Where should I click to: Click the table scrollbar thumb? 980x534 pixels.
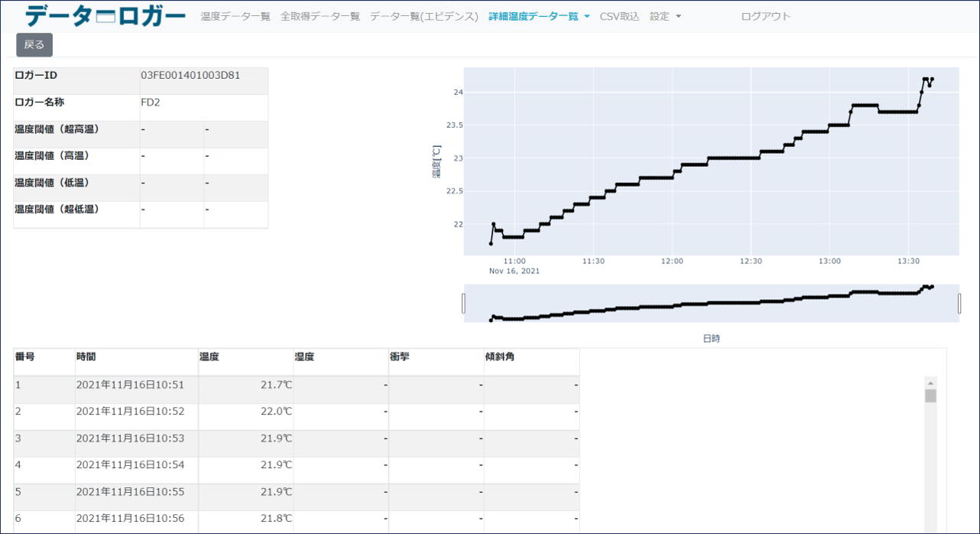[930, 396]
